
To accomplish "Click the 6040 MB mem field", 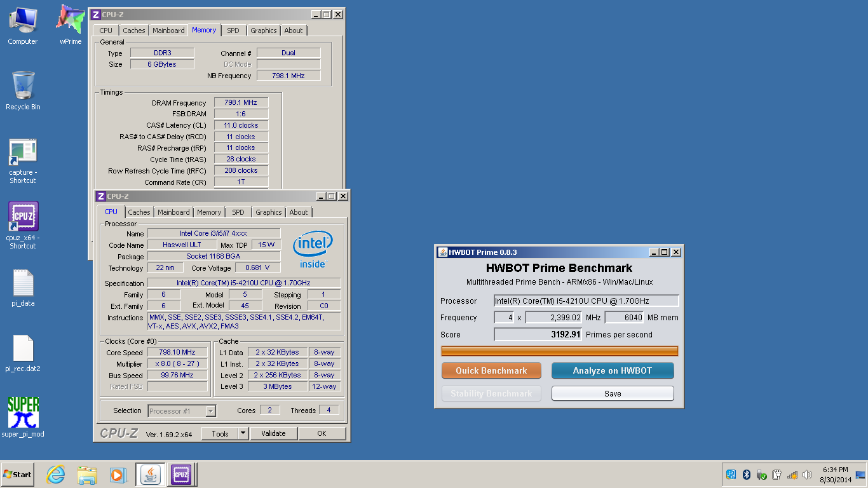I will point(624,317).
